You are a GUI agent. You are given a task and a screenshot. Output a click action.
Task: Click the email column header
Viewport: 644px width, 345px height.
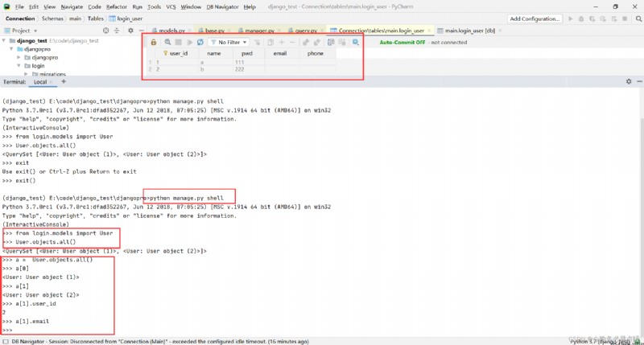[x=280, y=53]
